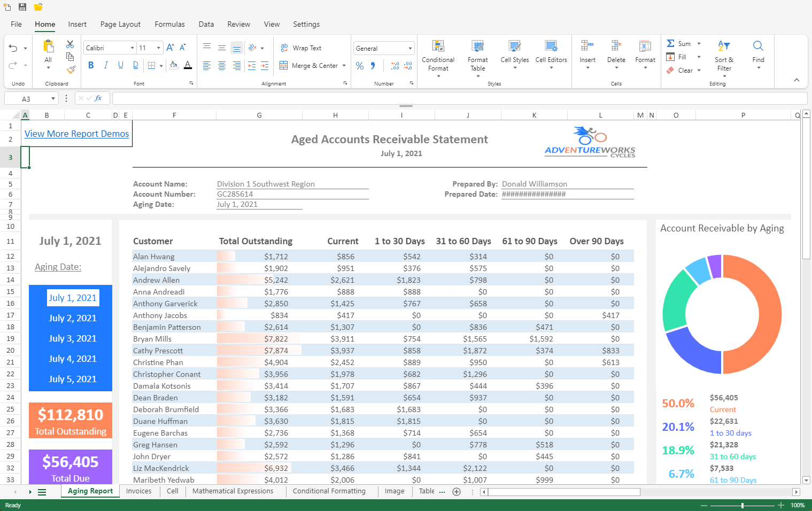The height and width of the screenshot is (511, 812).
Task: Click into the formula bar input
Action: 459,98
